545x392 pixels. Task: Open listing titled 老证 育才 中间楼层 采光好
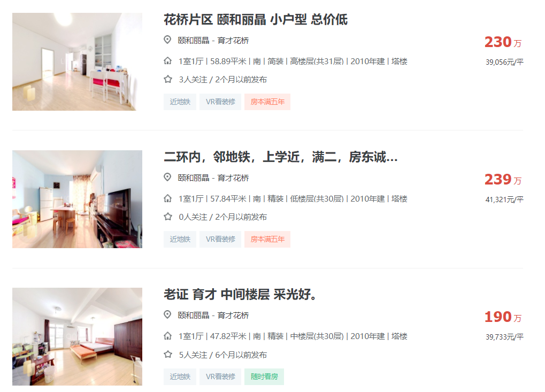point(240,294)
